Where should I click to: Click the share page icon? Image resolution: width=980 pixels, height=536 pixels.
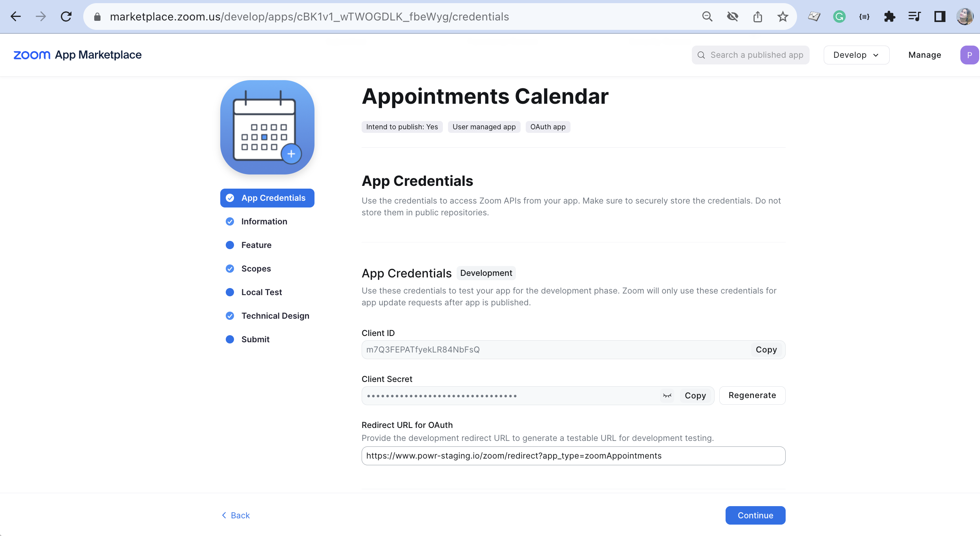(757, 17)
